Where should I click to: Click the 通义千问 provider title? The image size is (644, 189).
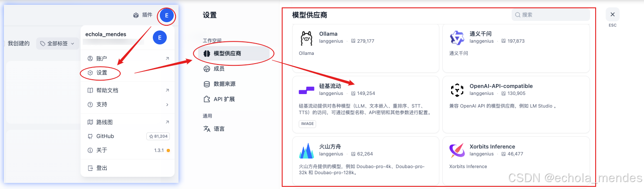[x=481, y=34]
